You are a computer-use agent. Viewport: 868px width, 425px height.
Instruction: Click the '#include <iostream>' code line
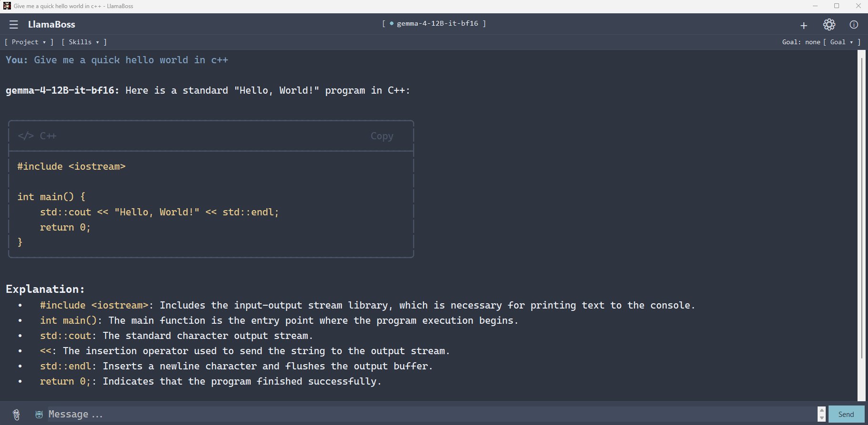tap(71, 166)
